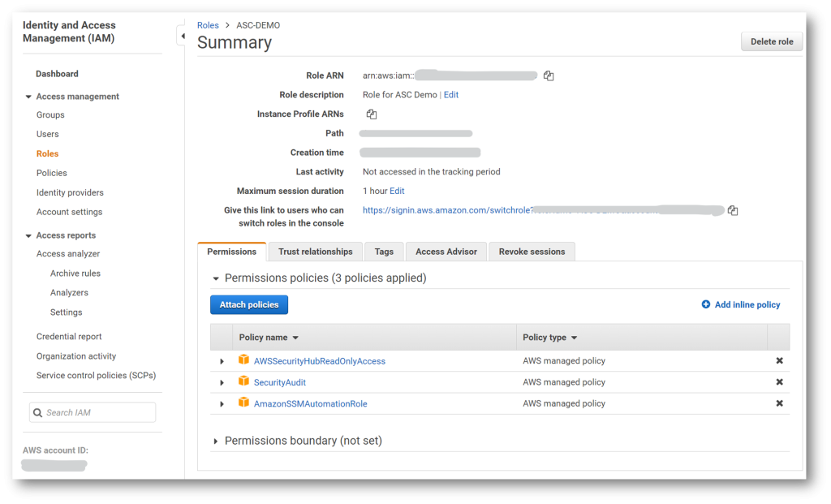The height and width of the screenshot is (504, 831).
Task: Click the Delete role button
Action: 772,41
